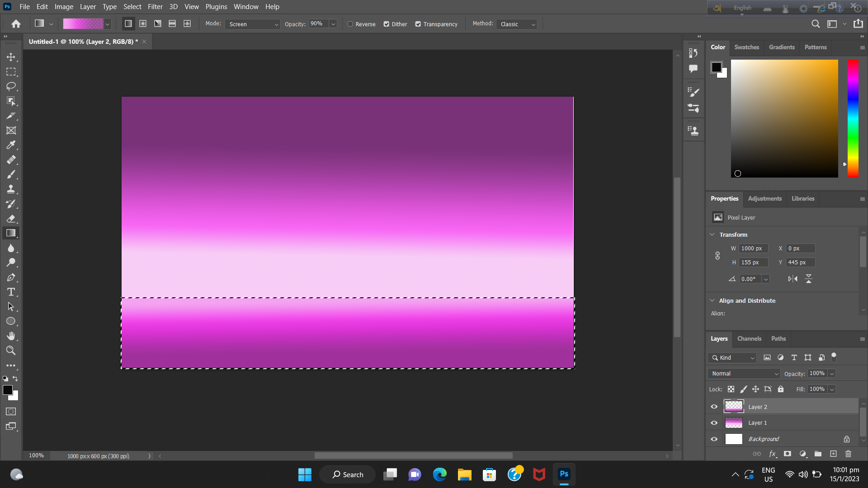Delete the selected layer using the trash icon
Image resolution: width=868 pixels, height=488 pixels.
pyautogui.click(x=848, y=454)
